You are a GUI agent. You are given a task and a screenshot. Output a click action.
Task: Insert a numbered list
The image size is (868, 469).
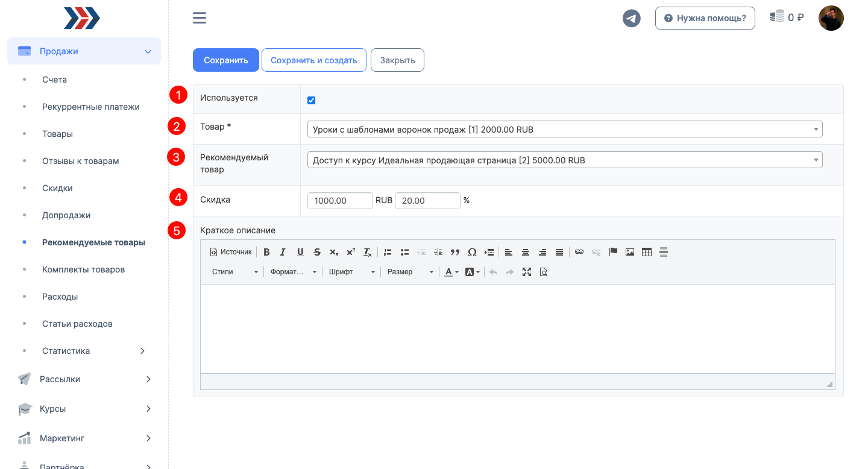388,252
